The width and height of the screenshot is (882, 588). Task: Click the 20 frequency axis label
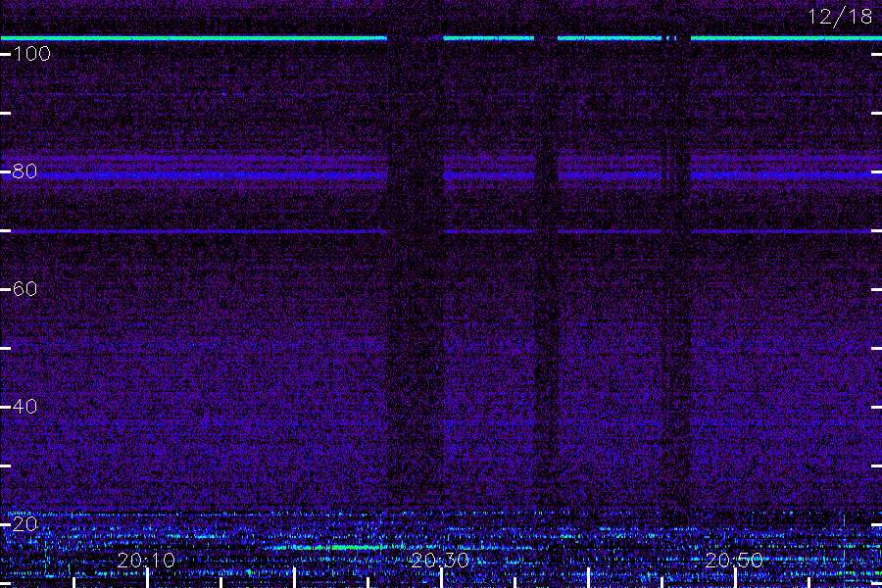pyautogui.click(x=24, y=524)
